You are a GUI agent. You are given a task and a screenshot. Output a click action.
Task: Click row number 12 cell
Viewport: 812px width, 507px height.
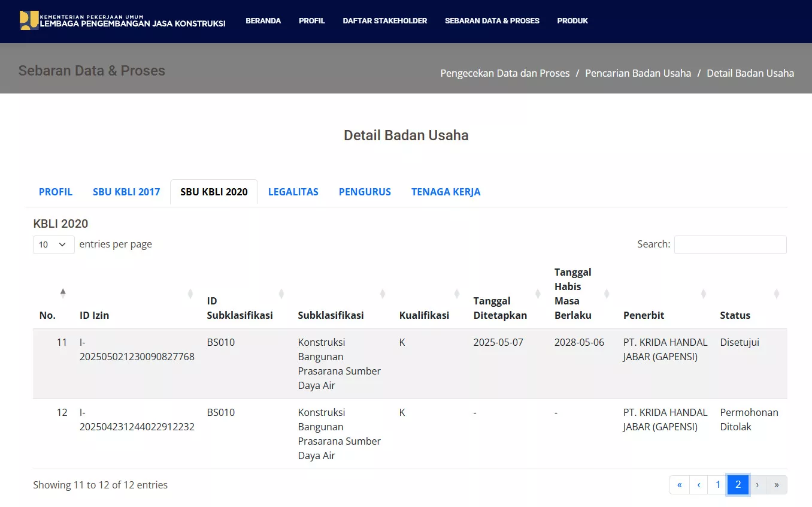point(62,412)
